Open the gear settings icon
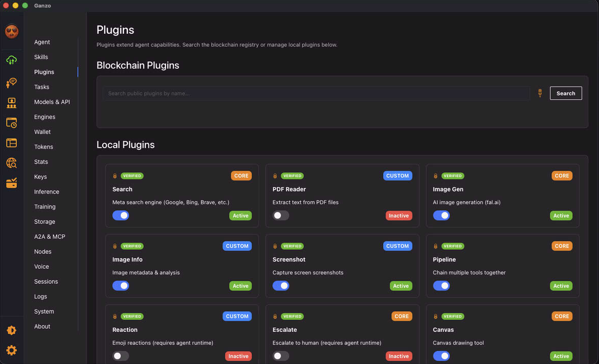This screenshot has height=364, width=599. point(11,350)
